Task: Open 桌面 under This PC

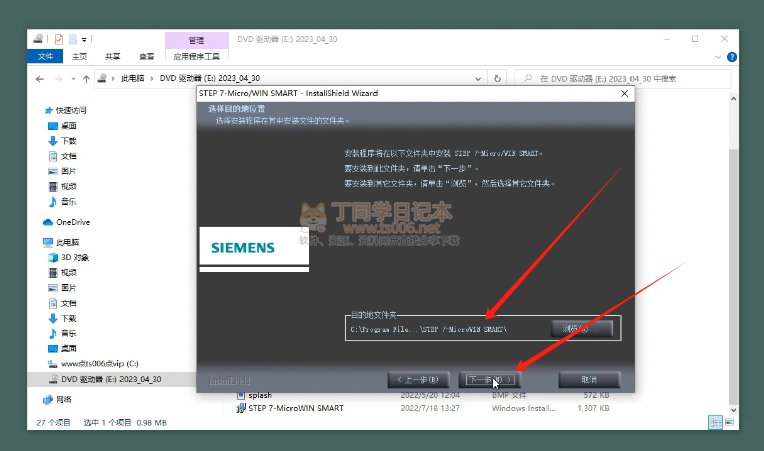Action: point(62,348)
